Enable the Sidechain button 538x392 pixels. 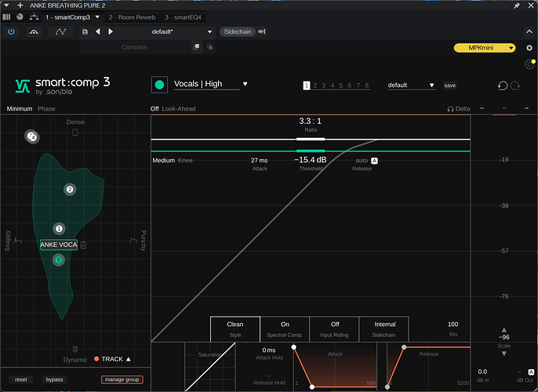point(238,31)
